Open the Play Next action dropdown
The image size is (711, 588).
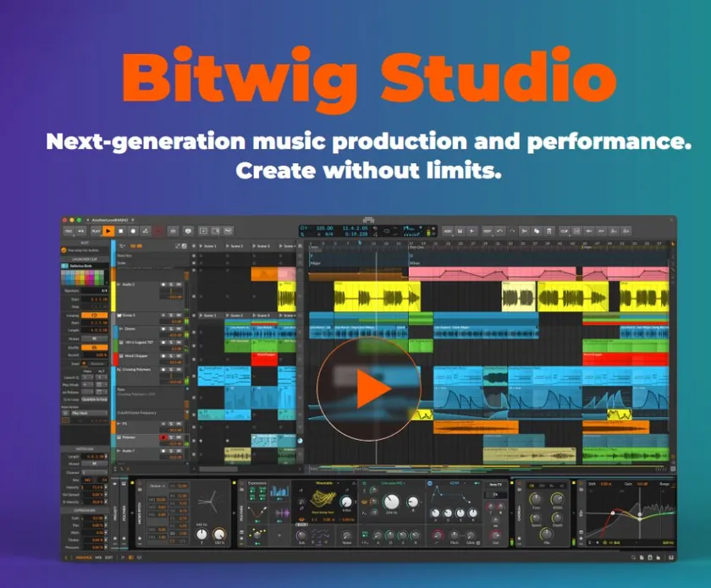(x=90, y=413)
